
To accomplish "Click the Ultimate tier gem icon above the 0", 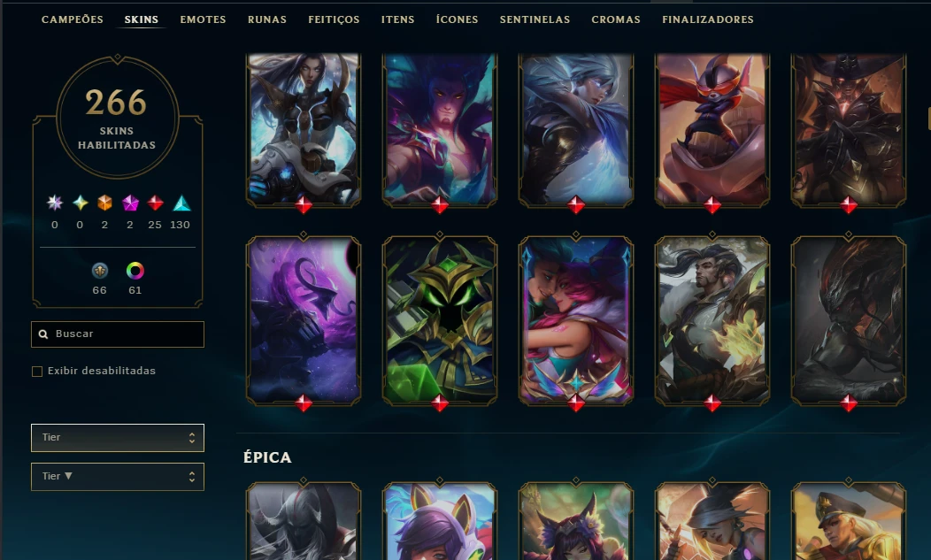I will (x=55, y=203).
